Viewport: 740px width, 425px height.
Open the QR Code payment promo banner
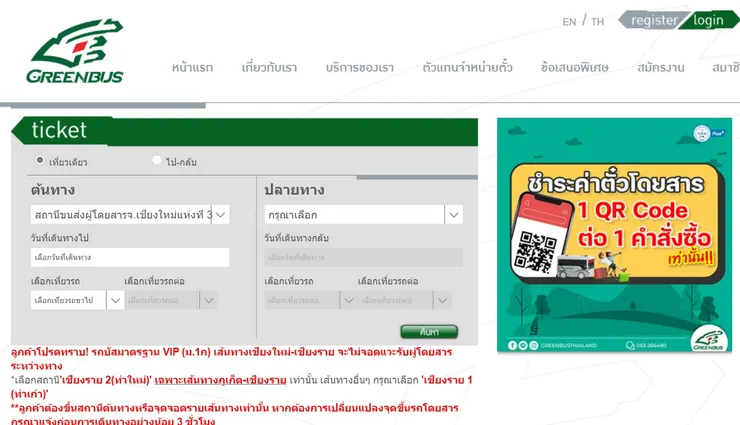pos(614,235)
